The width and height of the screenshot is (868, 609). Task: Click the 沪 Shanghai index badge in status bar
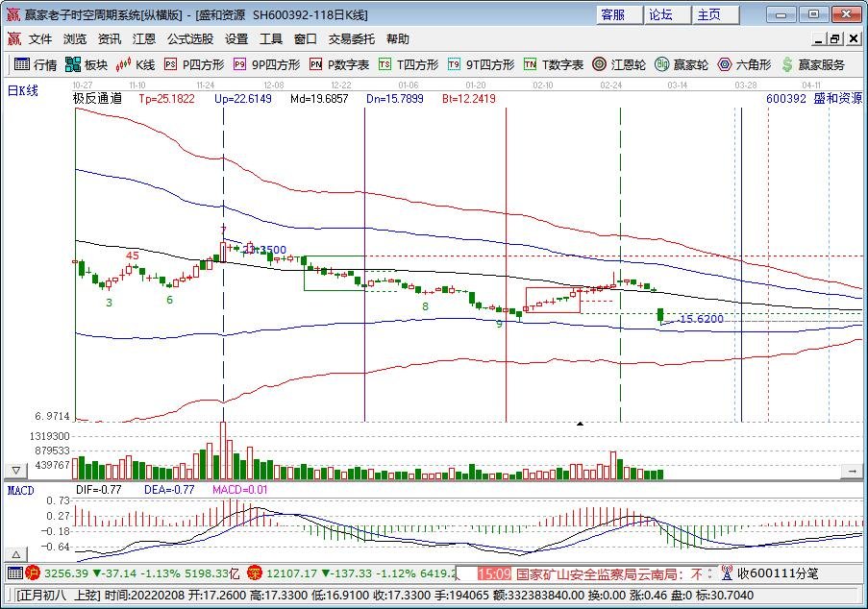(x=33, y=573)
